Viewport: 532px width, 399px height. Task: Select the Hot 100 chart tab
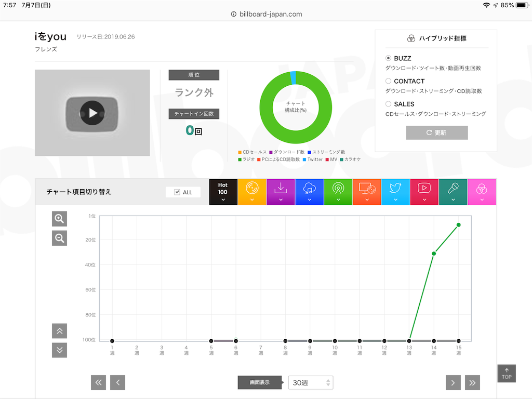(x=223, y=192)
